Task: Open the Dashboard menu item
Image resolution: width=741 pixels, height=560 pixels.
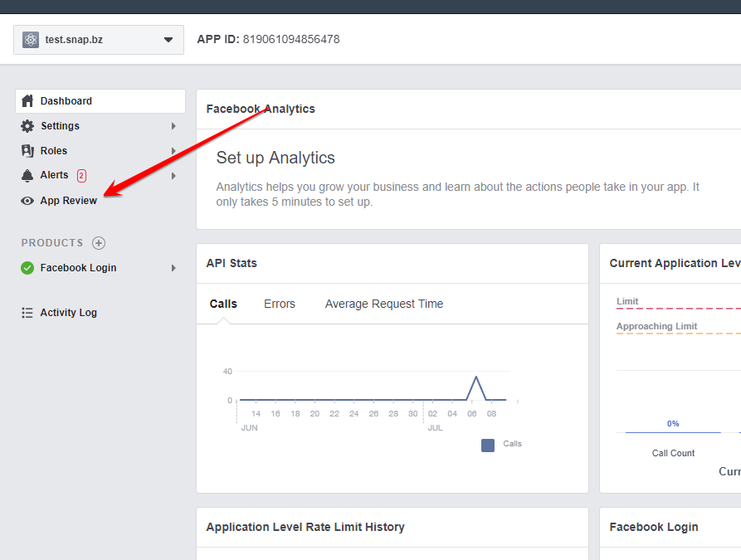Action: [100, 101]
